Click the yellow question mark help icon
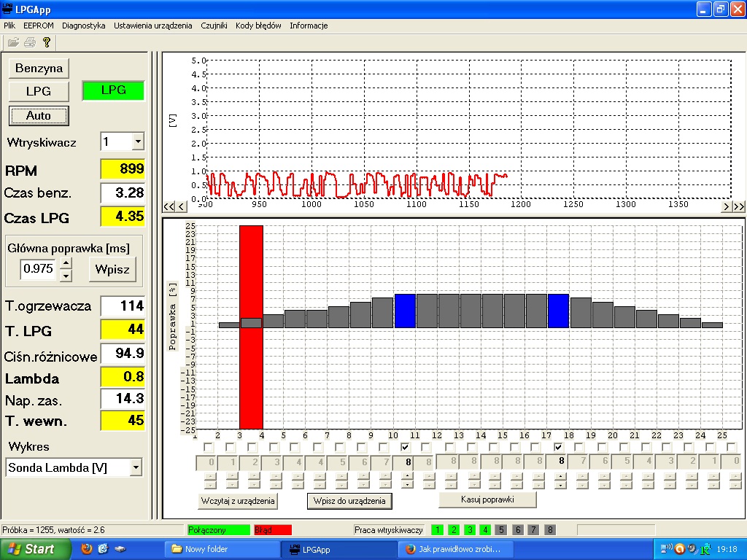 click(47, 42)
